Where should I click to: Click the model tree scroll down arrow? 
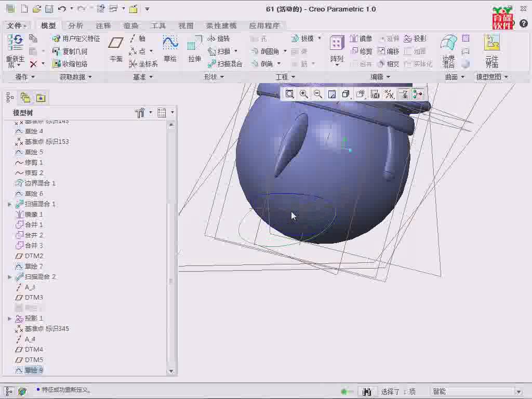[x=171, y=371]
